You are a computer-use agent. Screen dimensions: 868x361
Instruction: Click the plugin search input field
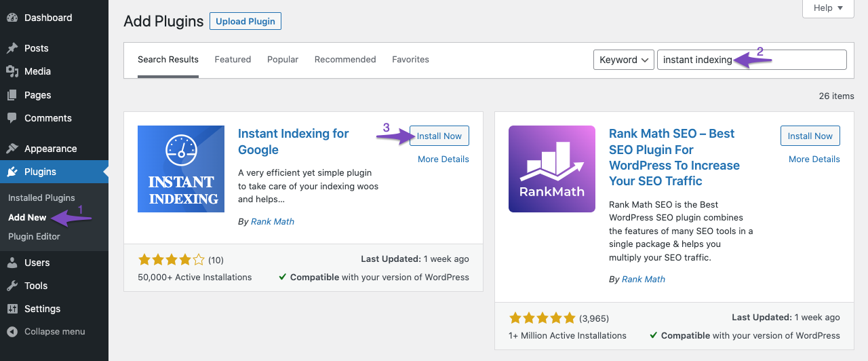click(752, 60)
